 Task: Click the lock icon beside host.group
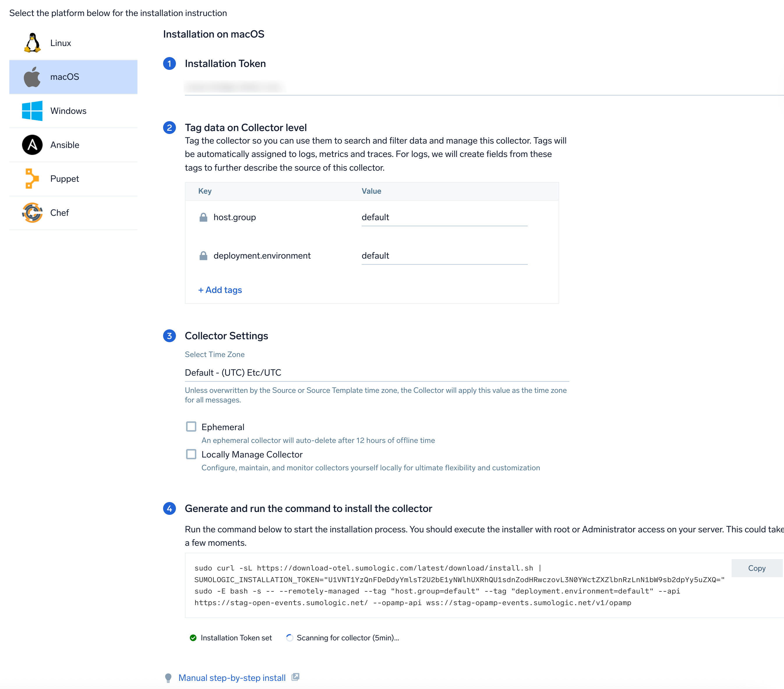tap(203, 217)
